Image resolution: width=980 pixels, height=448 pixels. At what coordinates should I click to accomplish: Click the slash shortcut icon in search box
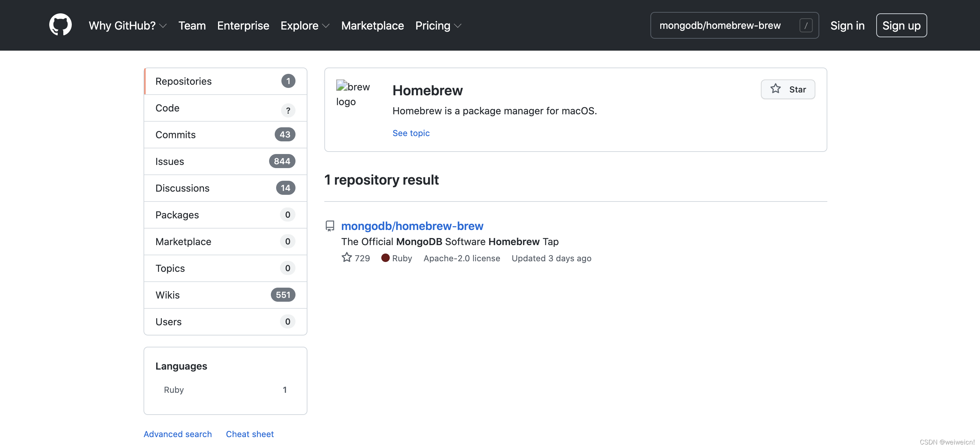tap(806, 25)
